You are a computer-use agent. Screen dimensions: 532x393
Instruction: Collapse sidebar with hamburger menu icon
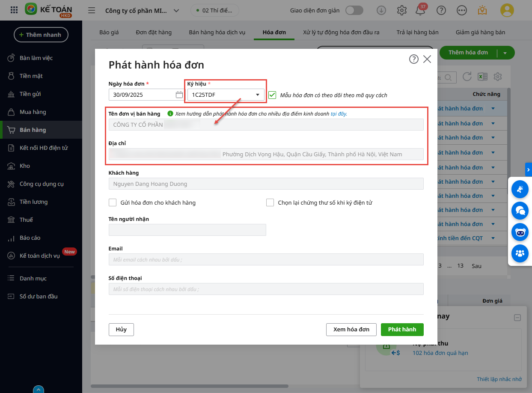[91, 11]
